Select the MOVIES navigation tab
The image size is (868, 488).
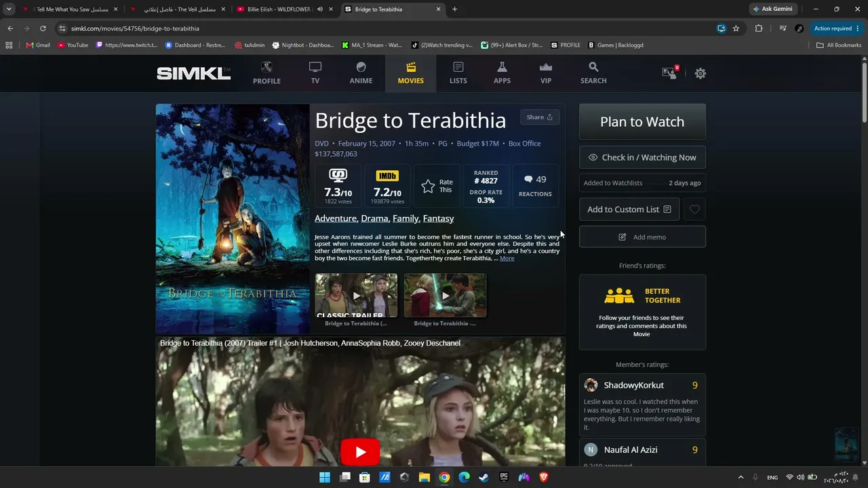(411, 73)
